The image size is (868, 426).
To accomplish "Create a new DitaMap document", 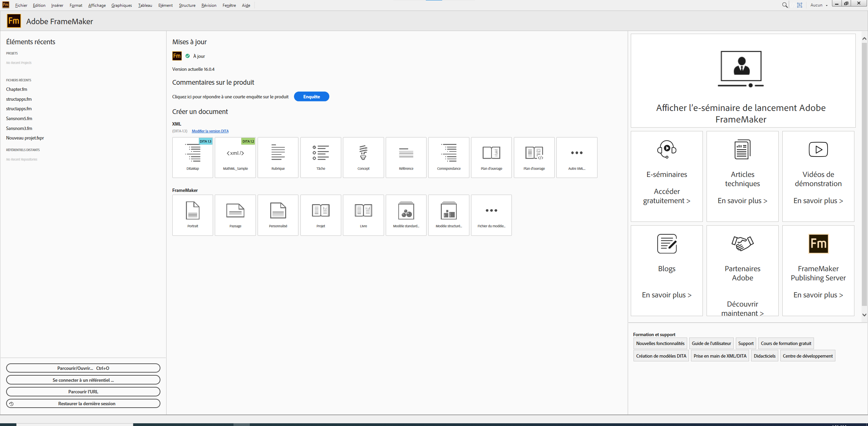I will [192, 157].
